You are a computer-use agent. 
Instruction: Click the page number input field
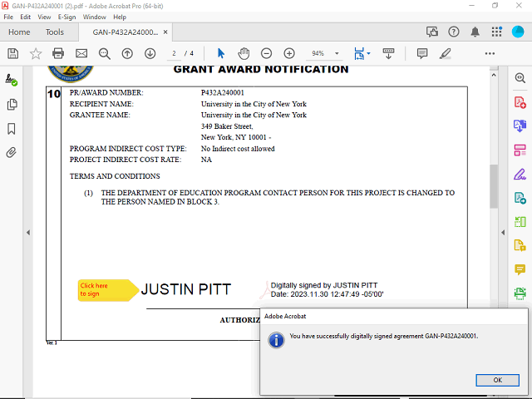(x=175, y=53)
